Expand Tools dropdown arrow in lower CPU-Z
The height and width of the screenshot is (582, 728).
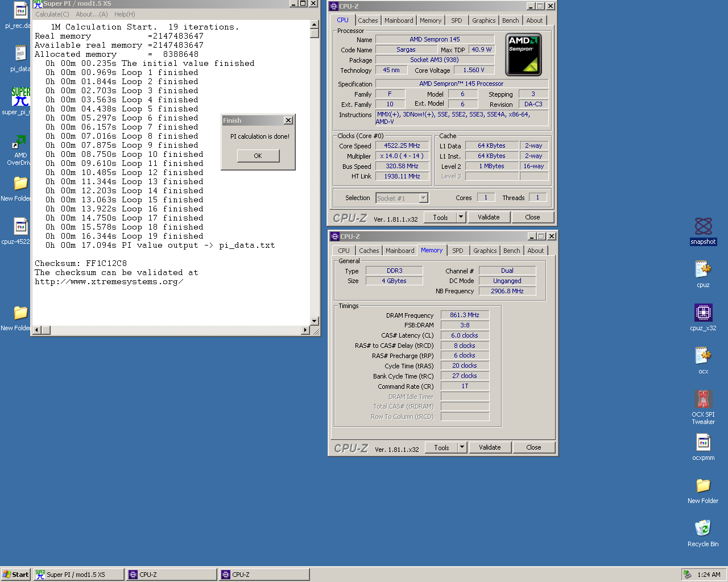point(462,447)
